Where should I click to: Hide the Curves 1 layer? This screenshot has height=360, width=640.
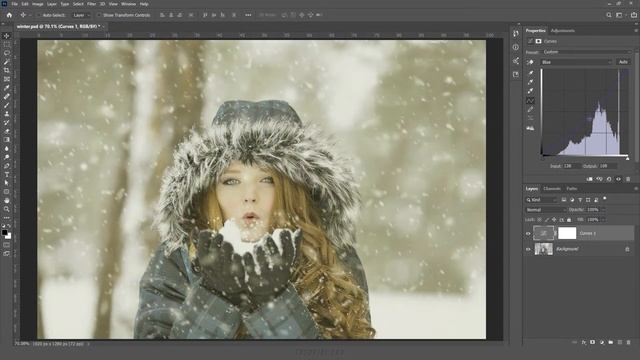click(528, 234)
